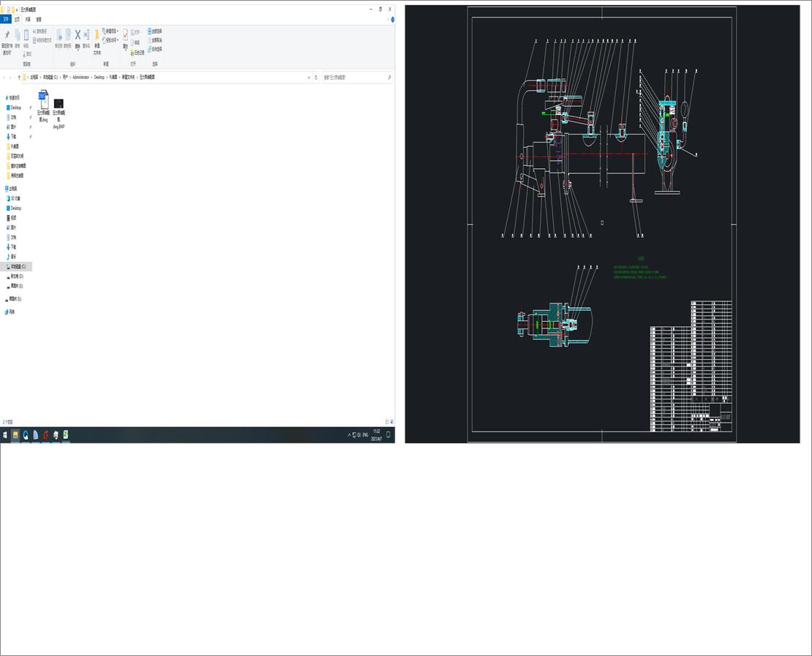Click the folder search input field
812x656 pixels.
point(354,77)
